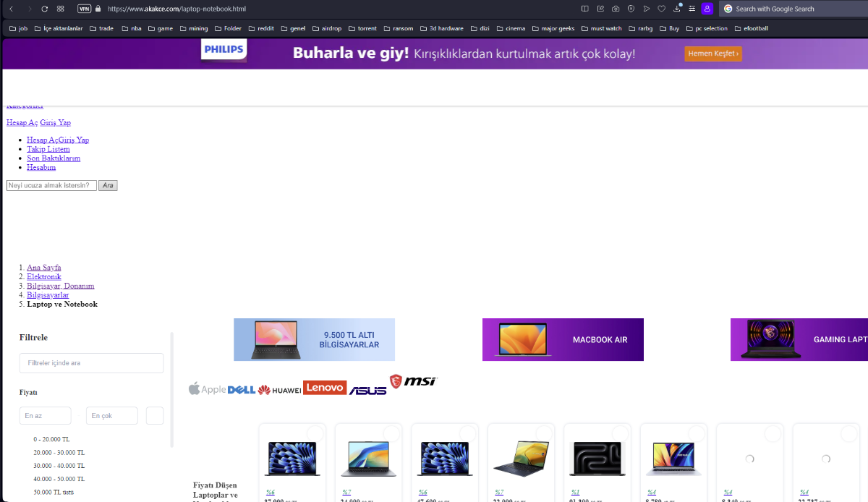Filter by the Lenovo brand logo

pyautogui.click(x=325, y=388)
